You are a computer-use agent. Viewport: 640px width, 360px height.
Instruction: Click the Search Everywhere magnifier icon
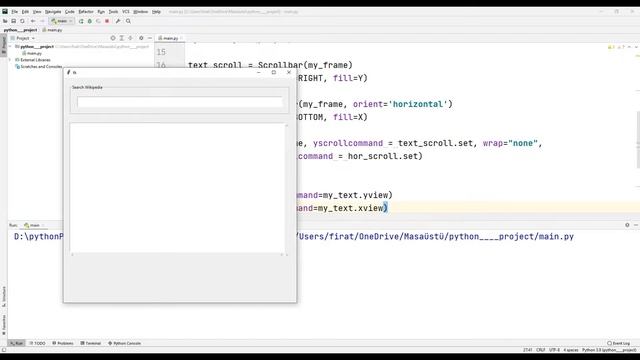coord(128,21)
